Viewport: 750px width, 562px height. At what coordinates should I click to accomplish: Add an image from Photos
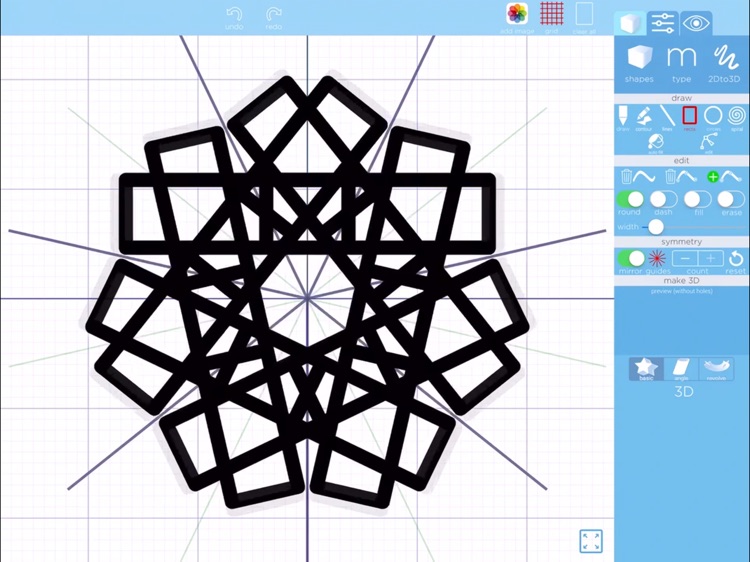517,17
